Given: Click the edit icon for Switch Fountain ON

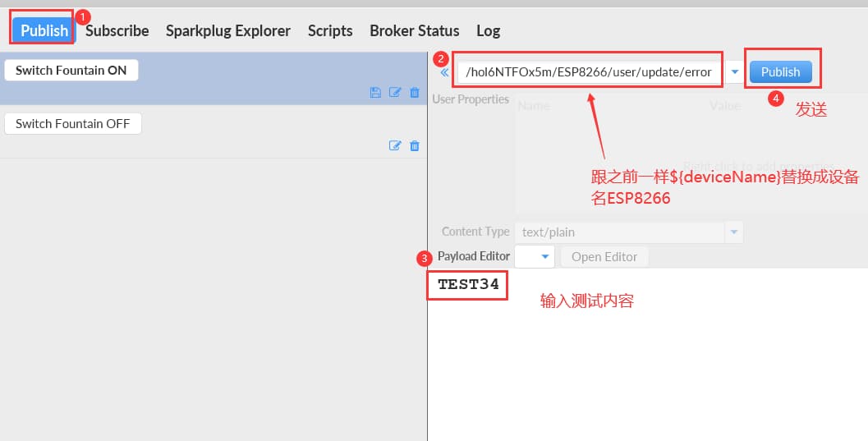Looking at the screenshot, I should point(395,93).
